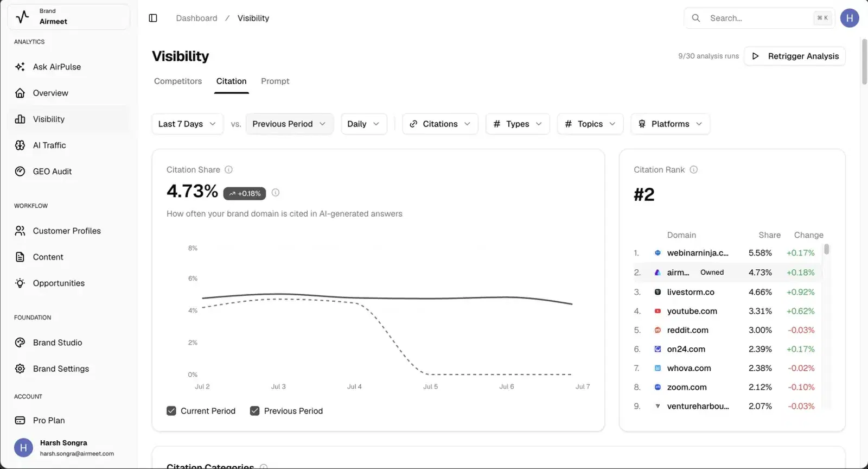Click the reddit.com favicon

point(658,330)
